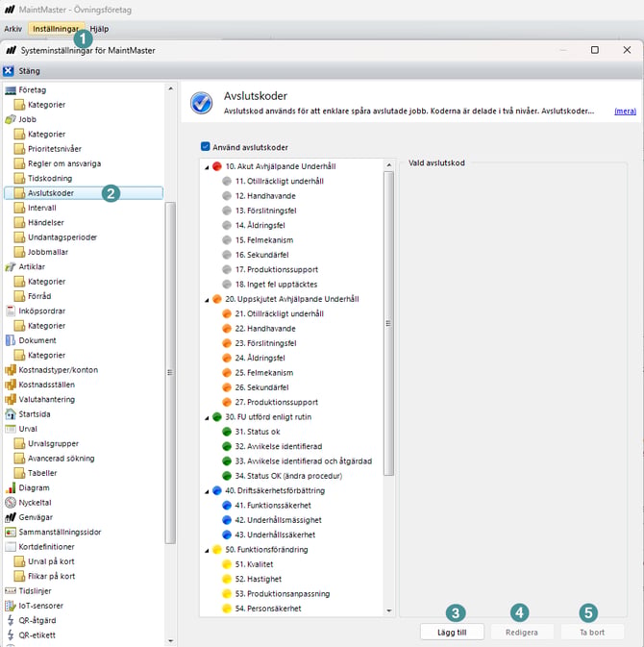
Task: Select 13. Förslitningsfel in code list
Action: [x=265, y=211]
